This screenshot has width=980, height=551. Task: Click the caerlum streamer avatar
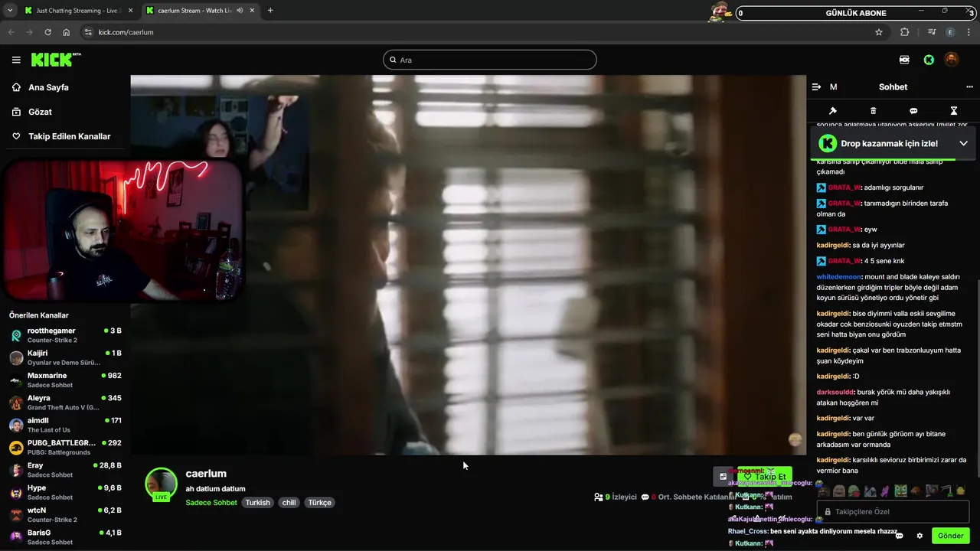point(162,484)
